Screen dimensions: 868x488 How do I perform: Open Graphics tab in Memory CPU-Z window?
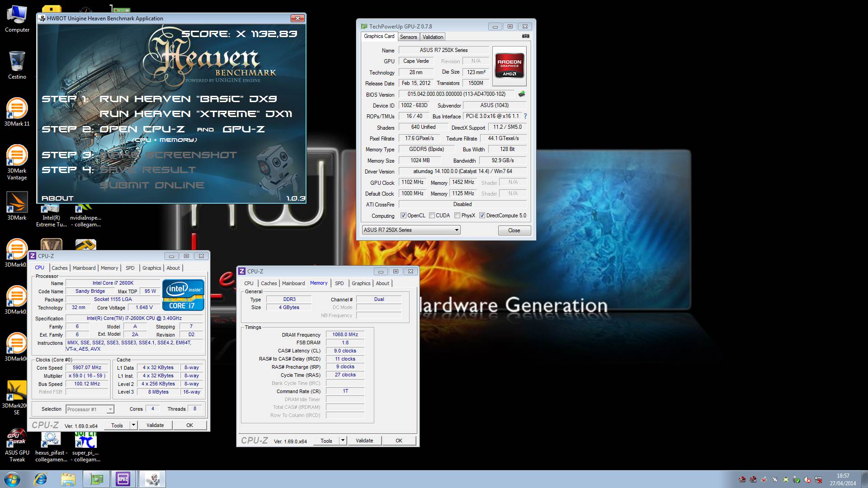click(361, 283)
